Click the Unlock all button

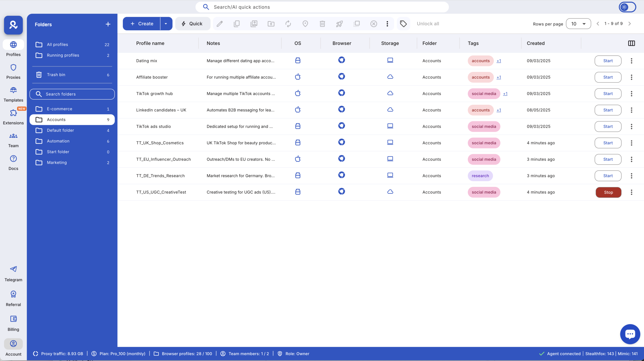coord(428,23)
